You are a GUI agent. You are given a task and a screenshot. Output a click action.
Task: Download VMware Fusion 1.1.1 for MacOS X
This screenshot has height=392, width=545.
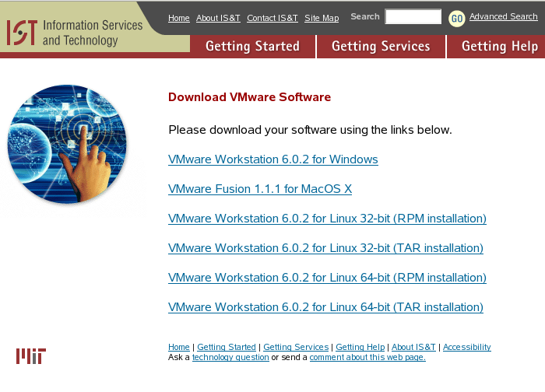coord(260,189)
